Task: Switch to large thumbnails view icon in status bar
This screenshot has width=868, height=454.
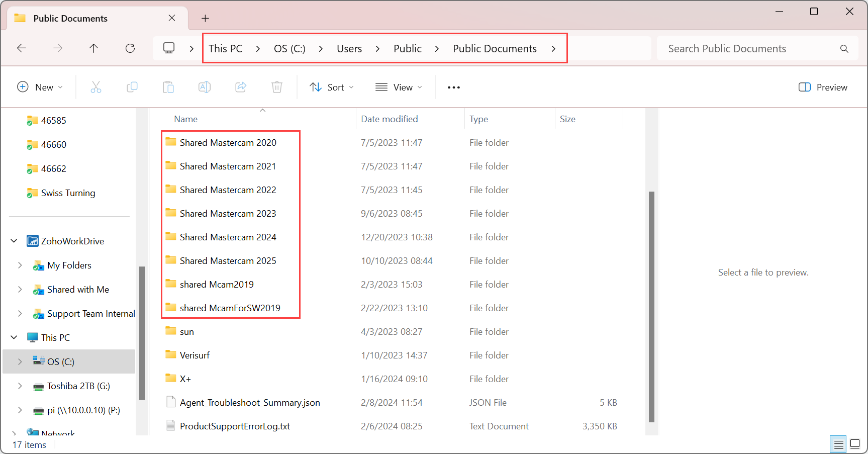Action: point(855,444)
